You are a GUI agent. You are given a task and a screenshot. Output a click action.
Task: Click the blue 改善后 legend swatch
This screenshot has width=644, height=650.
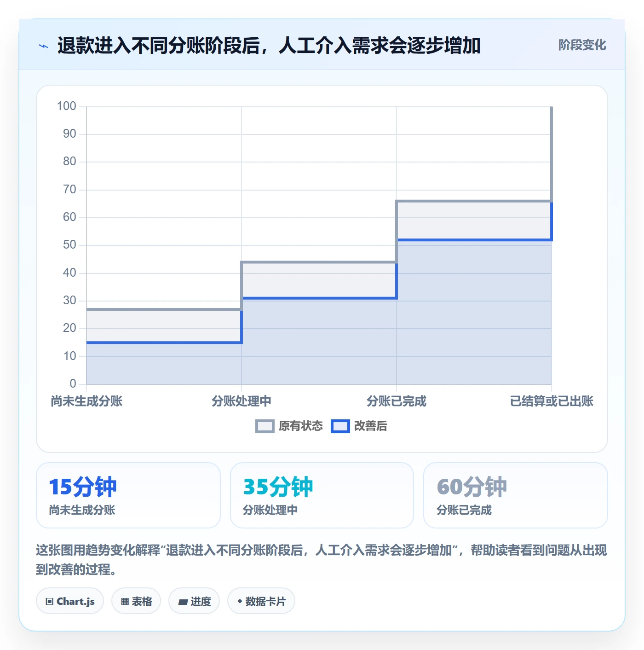pos(340,426)
